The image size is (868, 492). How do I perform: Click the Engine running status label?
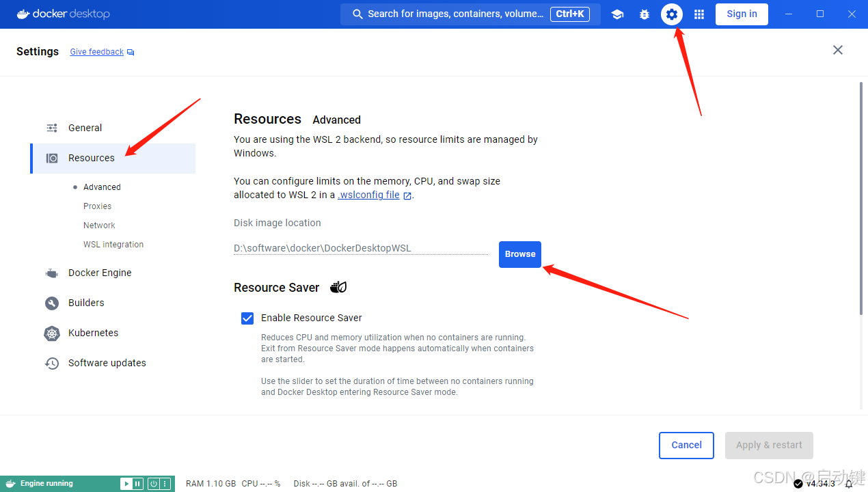(x=46, y=484)
